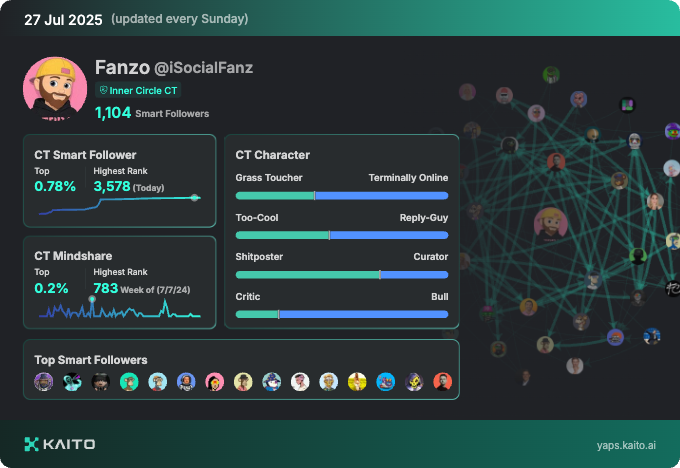Image resolution: width=680 pixels, height=468 pixels.
Task: Open the black-hat figure on pale yellow follower
Action: point(243,382)
